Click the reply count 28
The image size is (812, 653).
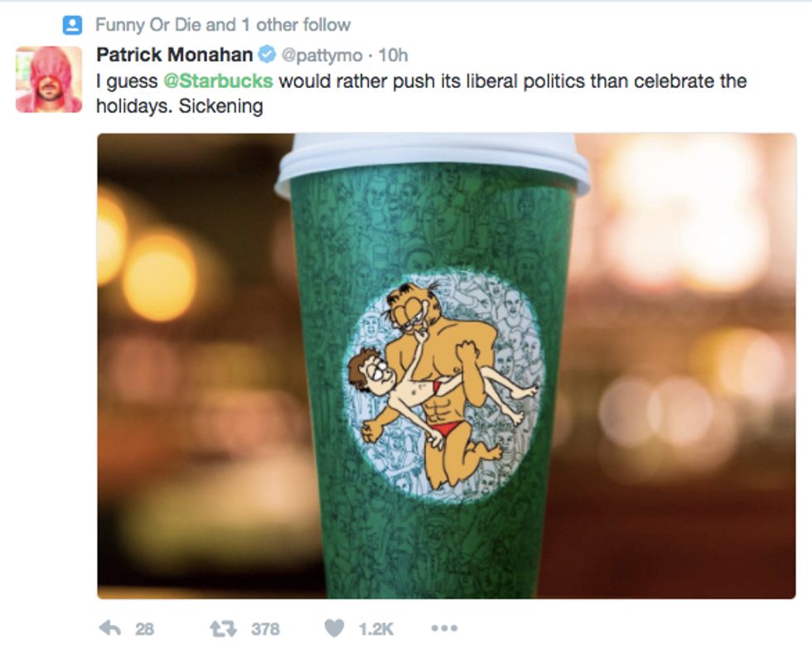[145, 630]
